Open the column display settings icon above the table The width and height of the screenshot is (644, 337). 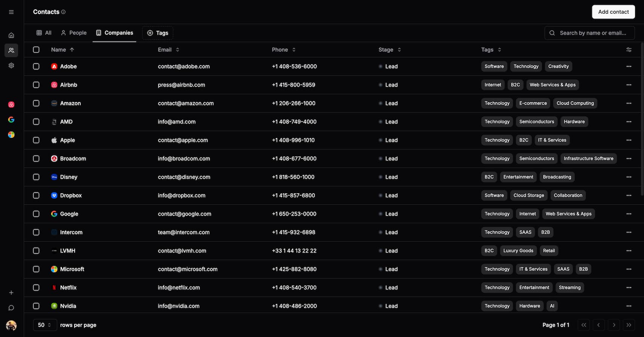pos(629,49)
